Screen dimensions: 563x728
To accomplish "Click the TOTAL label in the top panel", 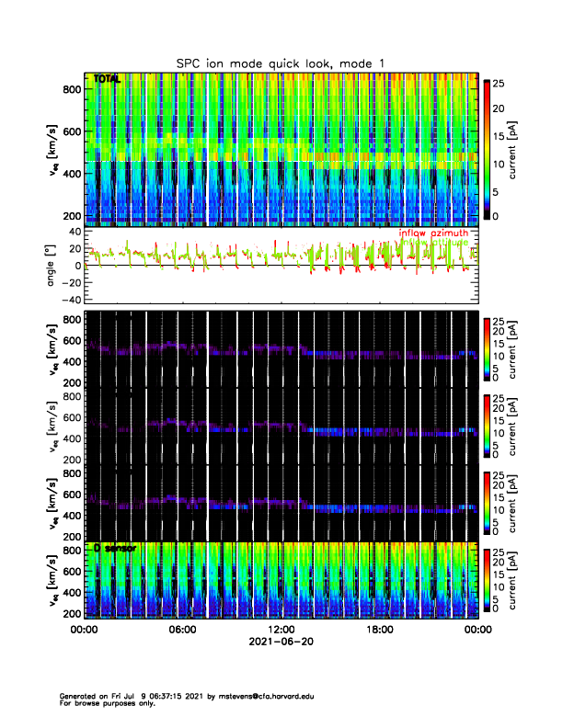I will [x=108, y=80].
